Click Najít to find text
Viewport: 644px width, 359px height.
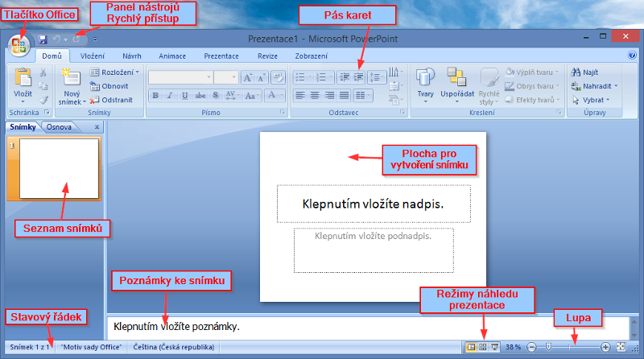pos(585,72)
